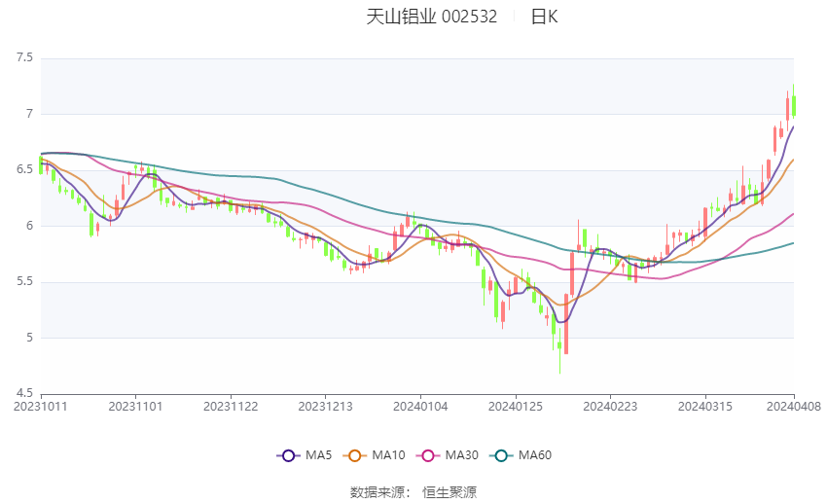
Task: Toggle the MA60 teal legend circle
Action: click(x=501, y=455)
